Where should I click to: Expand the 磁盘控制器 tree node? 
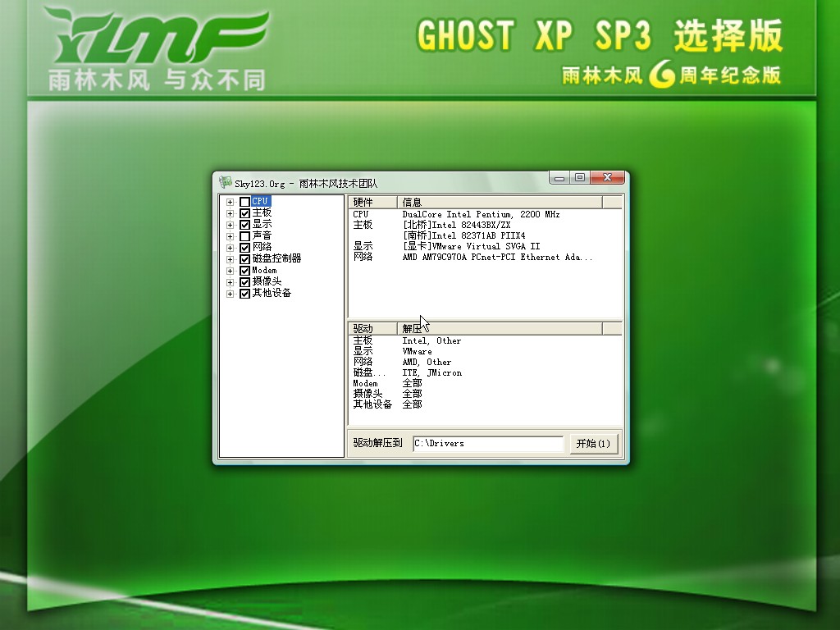230,259
